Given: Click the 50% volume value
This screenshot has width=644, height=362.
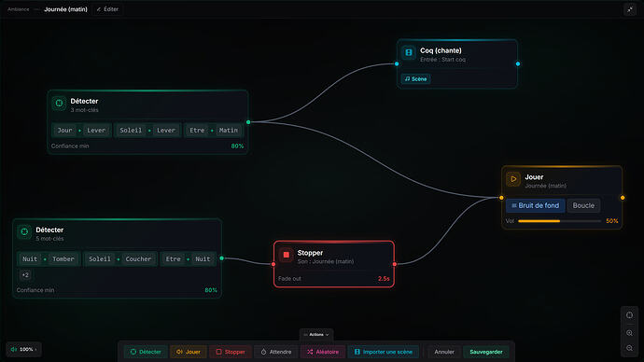Looking at the screenshot, I should click(x=612, y=221).
